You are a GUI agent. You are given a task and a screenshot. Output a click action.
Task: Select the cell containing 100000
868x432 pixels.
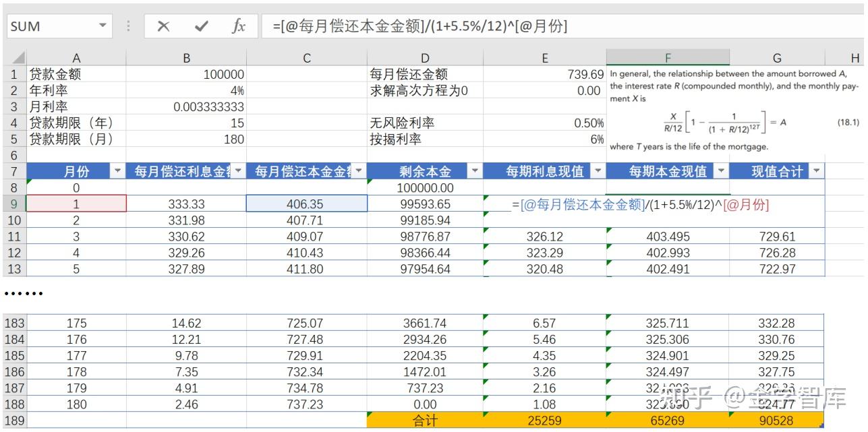(185, 74)
